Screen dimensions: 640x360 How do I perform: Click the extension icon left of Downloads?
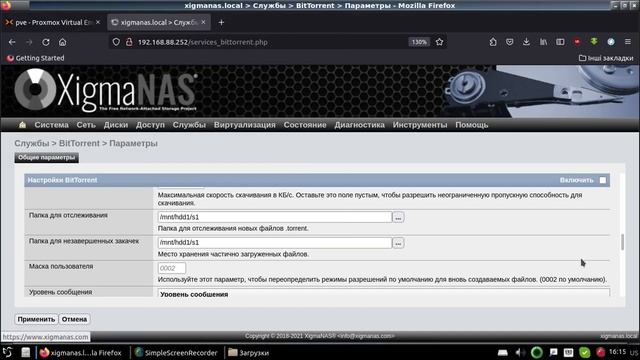[493, 42]
